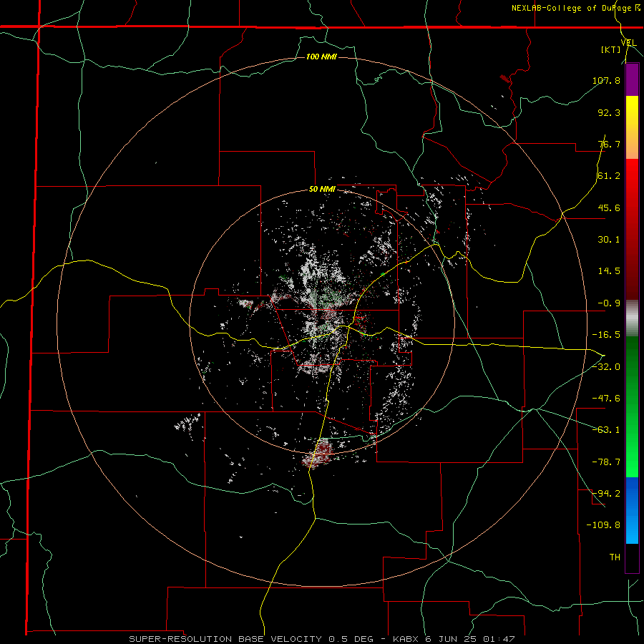
Task: Click the 92.3 scale value
Action: [x=609, y=112]
